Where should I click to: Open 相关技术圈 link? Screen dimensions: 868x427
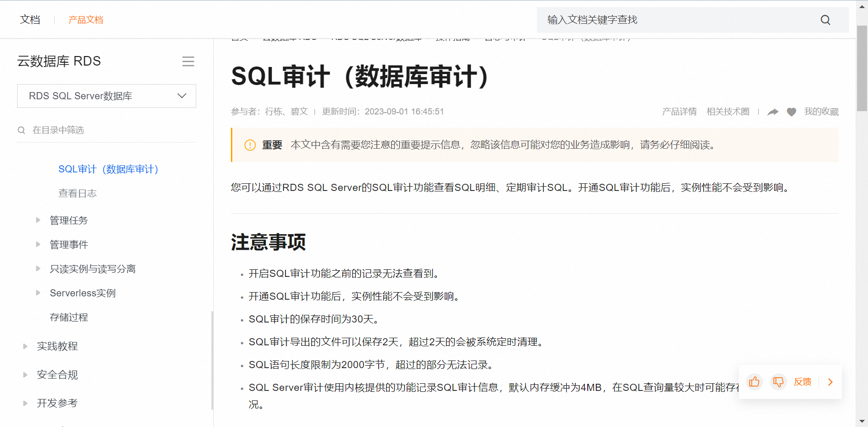(728, 112)
